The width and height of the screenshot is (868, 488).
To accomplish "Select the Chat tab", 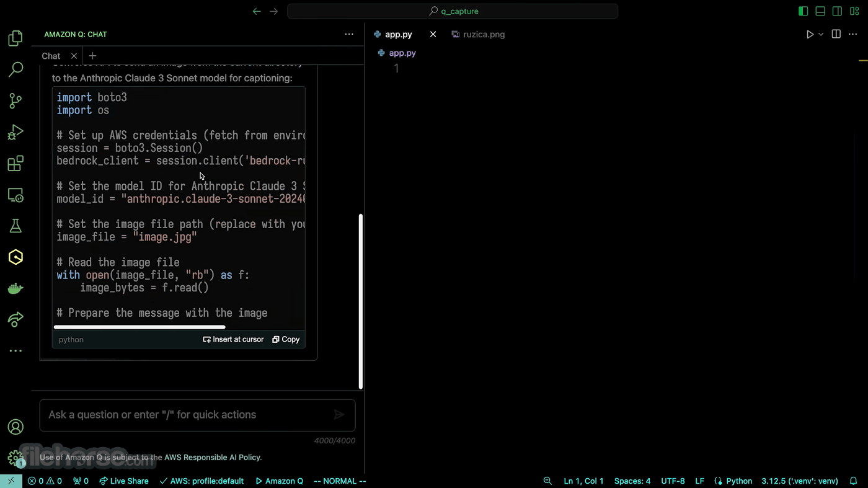I will [x=51, y=56].
